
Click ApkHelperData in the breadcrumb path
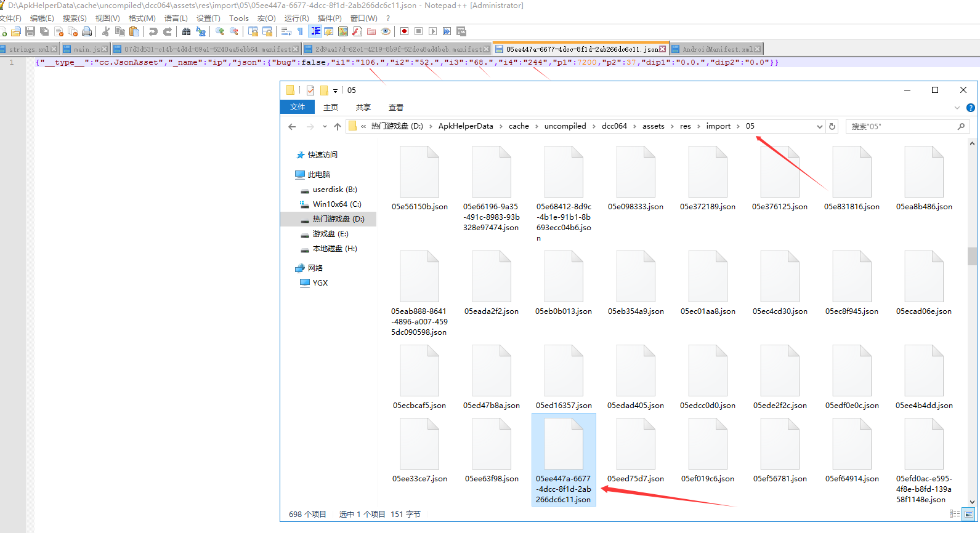(x=465, y=126)
